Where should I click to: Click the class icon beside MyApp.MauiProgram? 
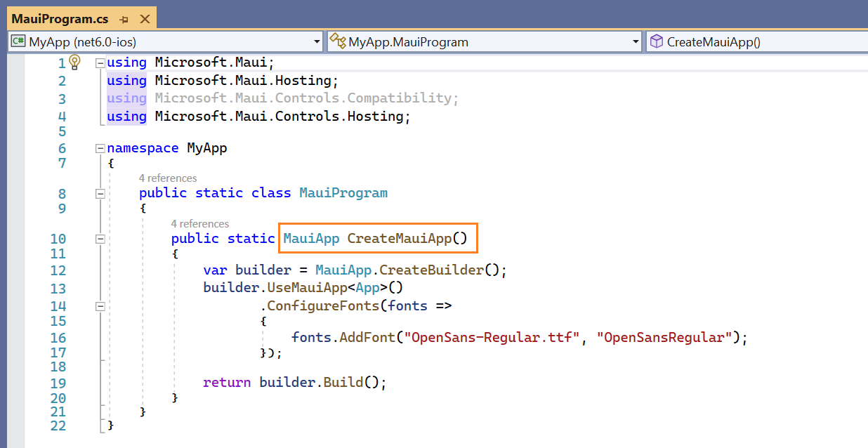pyautogui.click(x=339, y=41)
